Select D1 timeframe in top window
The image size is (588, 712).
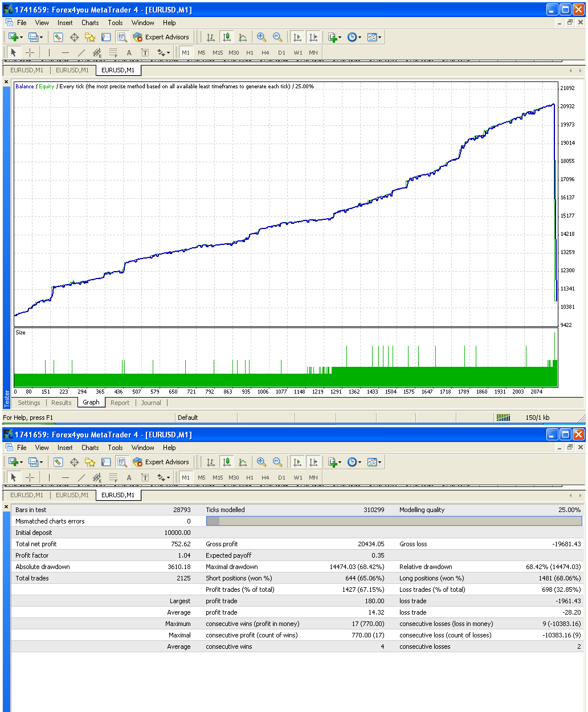click(x=281, y=53)
